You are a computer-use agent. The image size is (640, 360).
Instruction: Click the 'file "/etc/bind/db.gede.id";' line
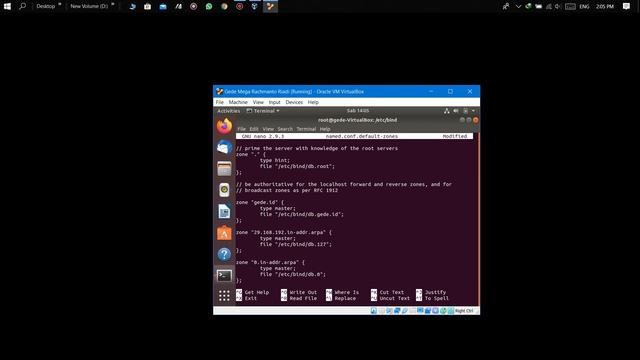[302, 214]
